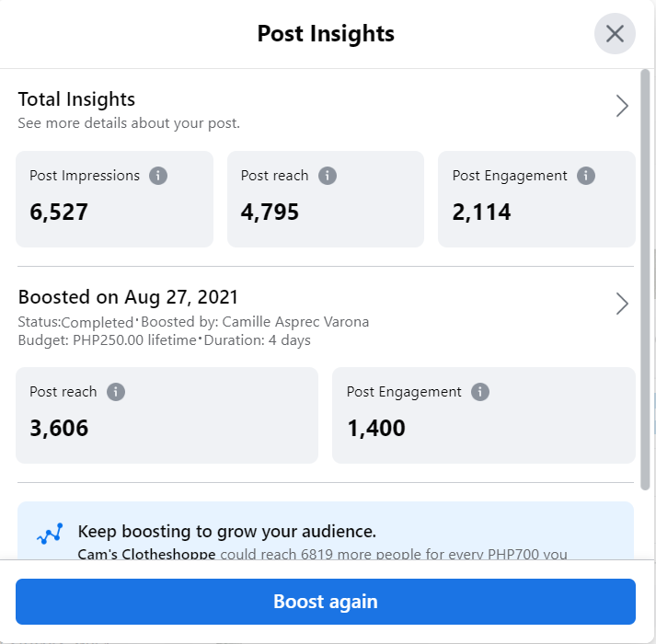This screenshot has width=656, height=644.
Task: Click the 6,527 Post Impressions card
Action: pyautogui.click(x=114, y=200)
